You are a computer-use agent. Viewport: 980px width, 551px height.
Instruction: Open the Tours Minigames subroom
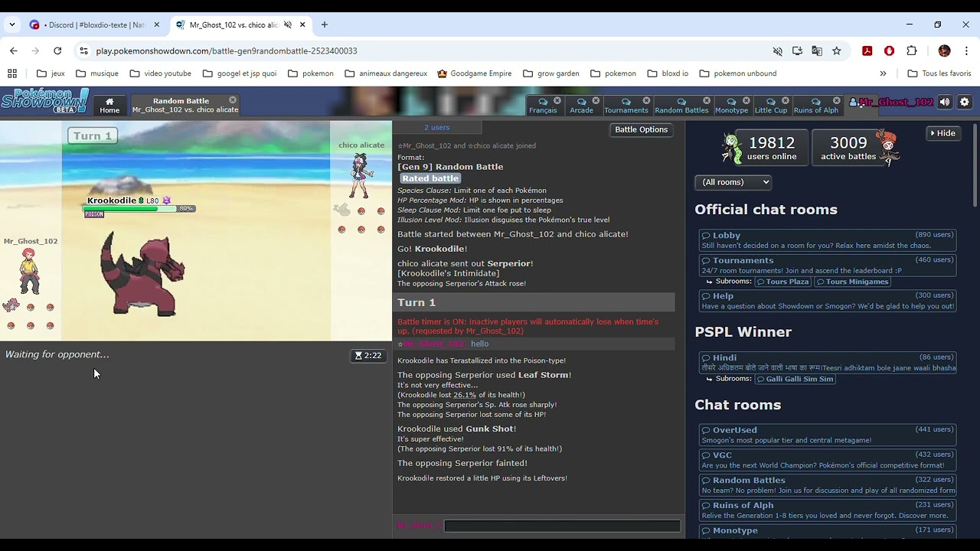(x=851, y=282)
